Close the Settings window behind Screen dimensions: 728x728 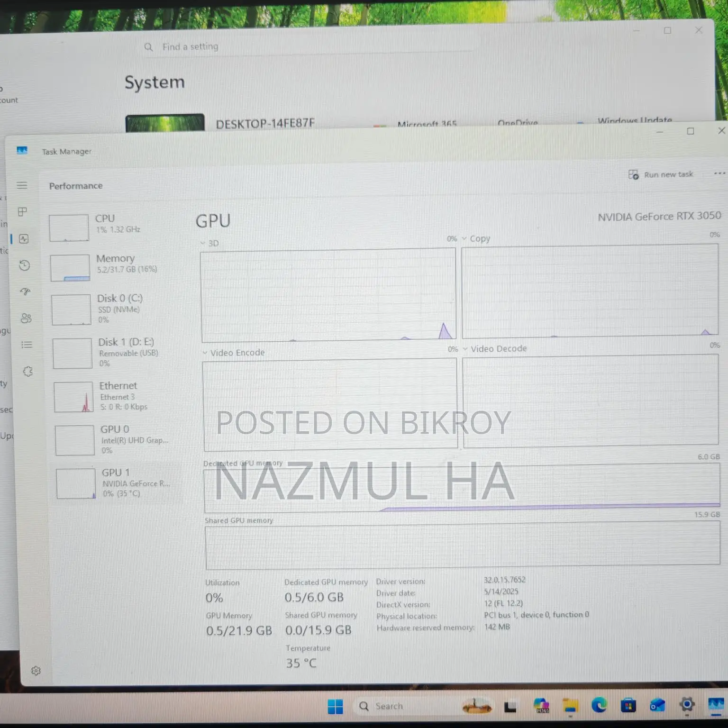tap(699, 30)
